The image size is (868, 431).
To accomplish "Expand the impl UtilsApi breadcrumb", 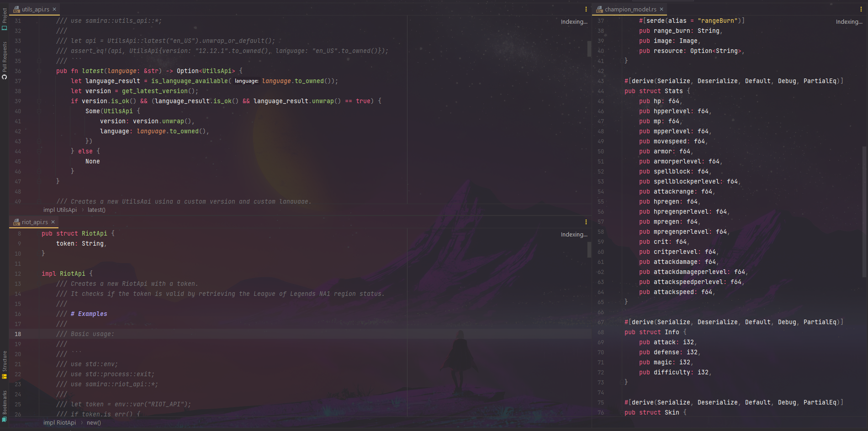I will 59,210.
